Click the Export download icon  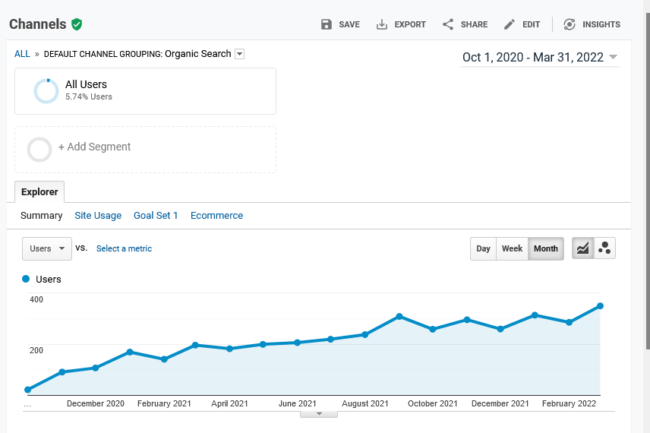click(x=381, y=24)
